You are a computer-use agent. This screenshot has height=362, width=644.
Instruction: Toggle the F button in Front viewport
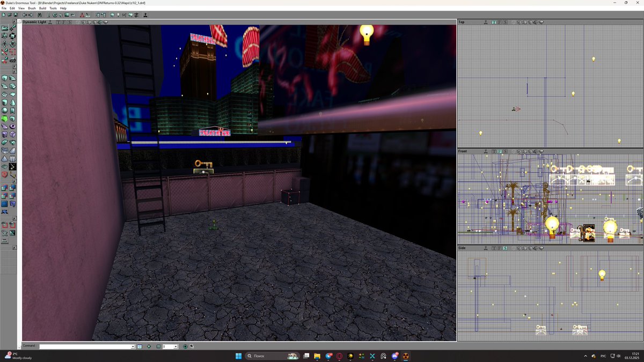click(500, 151)
